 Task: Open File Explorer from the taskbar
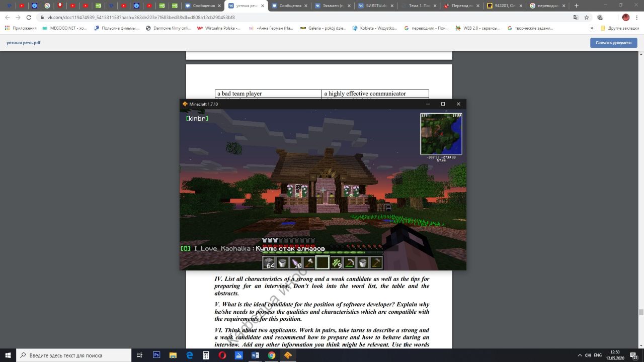click(173, 355)
